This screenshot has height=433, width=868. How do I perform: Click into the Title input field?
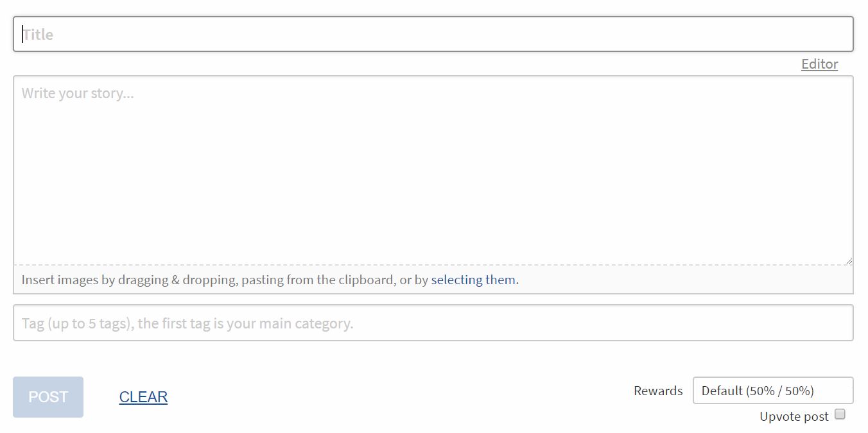click(433, 34)
